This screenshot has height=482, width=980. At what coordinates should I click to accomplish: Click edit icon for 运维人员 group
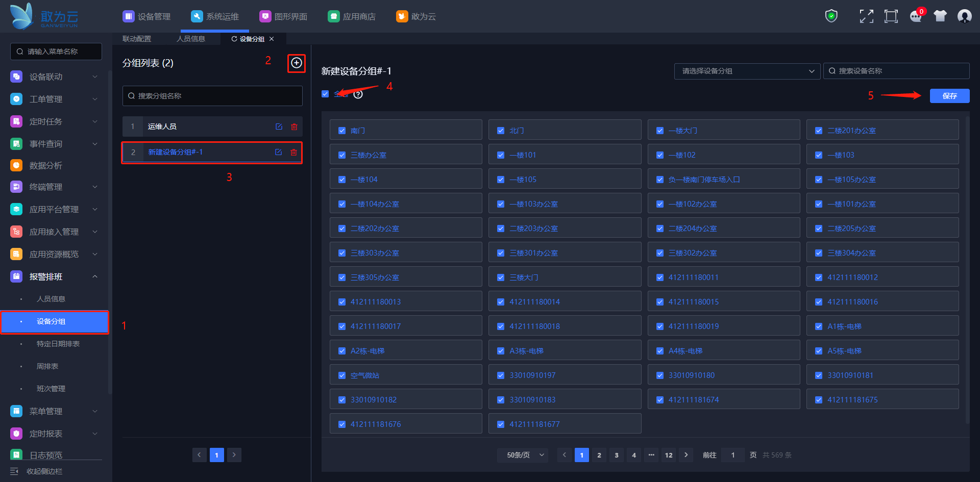(x=279, y=126)
